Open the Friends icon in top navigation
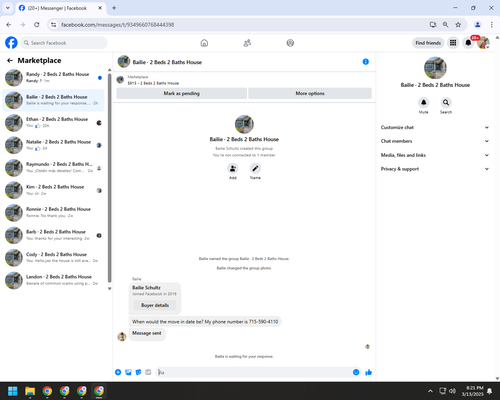The width and height of the screenshot is (500, 400). (247, 43)
